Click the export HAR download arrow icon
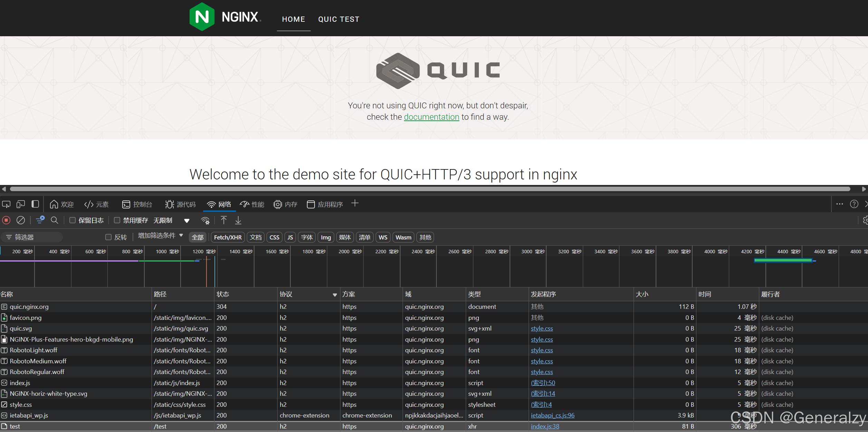Screen dimensions: 868x432 click(238, 220)
